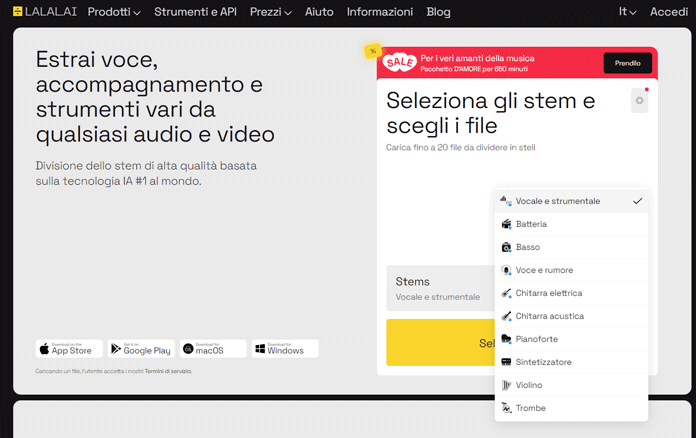Click the Vocale e strumentale stem icon
The image size is (696, 438).
coord(506,201)
